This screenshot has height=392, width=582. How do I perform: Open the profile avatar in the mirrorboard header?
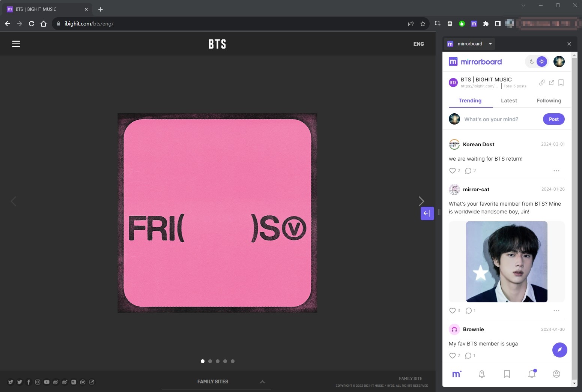pyautogui.click(x=559, y=62)
